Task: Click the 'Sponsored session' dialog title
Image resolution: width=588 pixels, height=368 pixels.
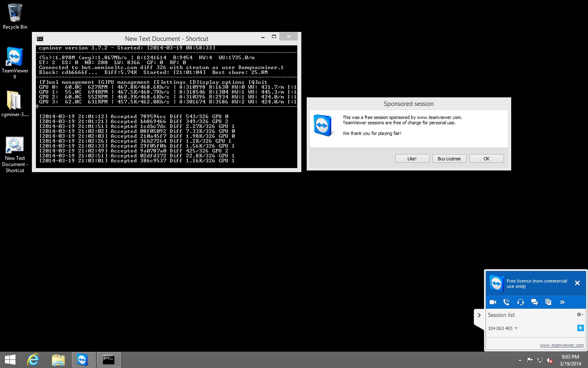Action: 409,104
